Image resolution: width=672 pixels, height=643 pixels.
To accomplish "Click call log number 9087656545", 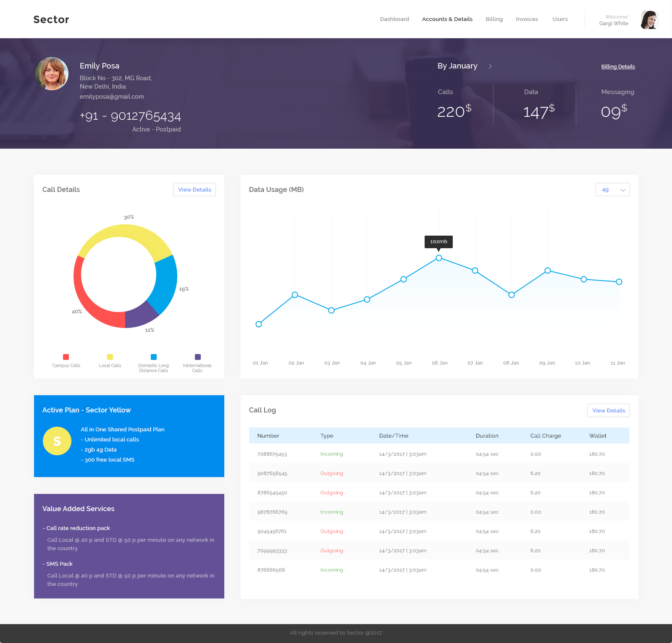I will [x=272, y=473].
